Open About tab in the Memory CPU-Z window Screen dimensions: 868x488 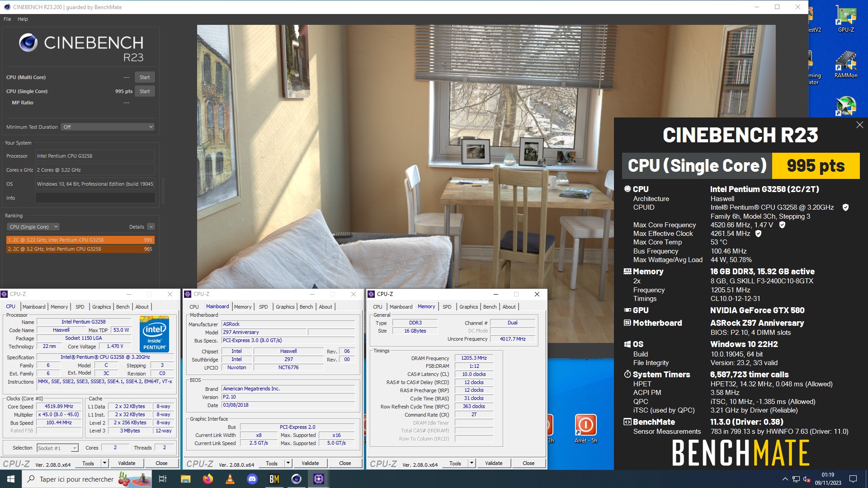(509, 307)
